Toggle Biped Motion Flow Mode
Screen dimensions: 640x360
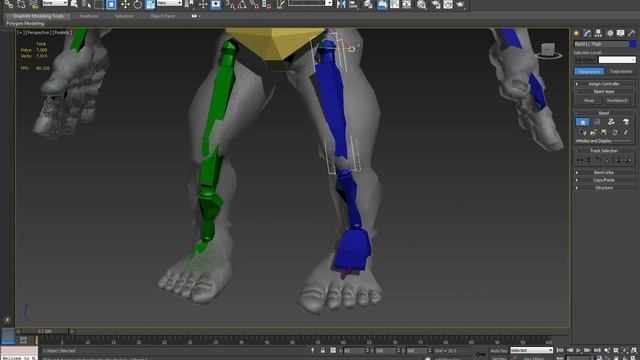pyautogui.click(x=611, y=122)
